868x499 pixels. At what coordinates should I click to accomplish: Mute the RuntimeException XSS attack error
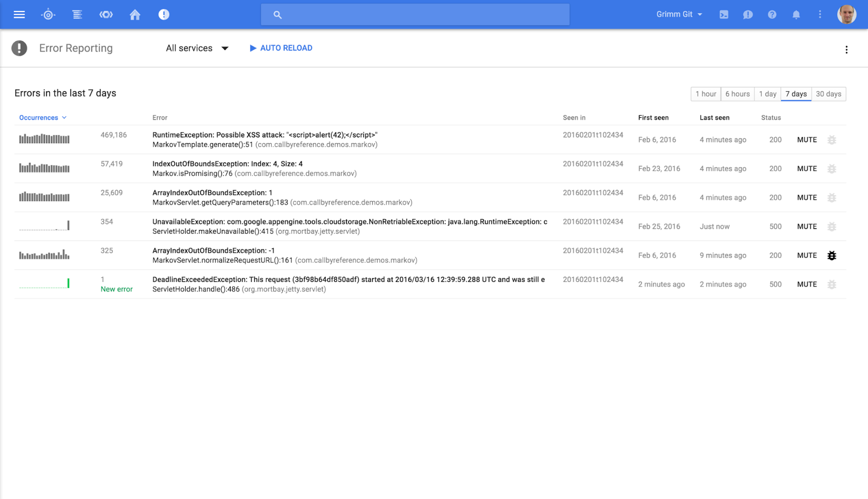[807, 140]
